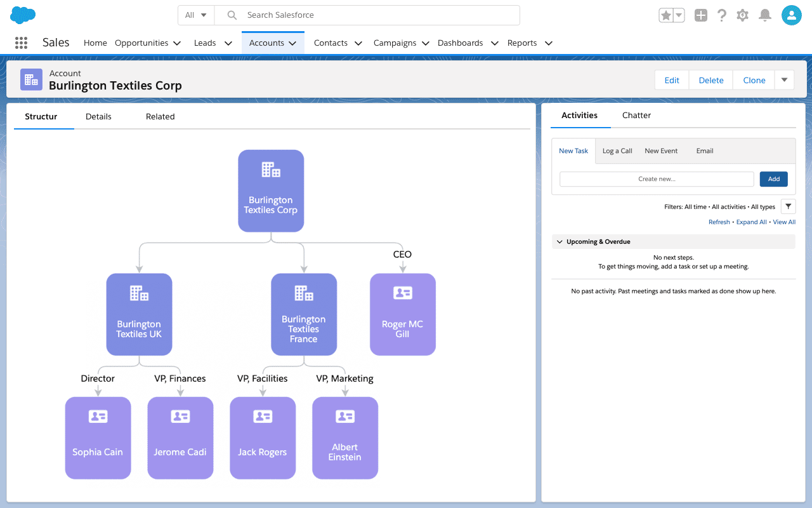Click the Clone button
Viewport: 812px width, 508px height.
[x=754, y=80]
